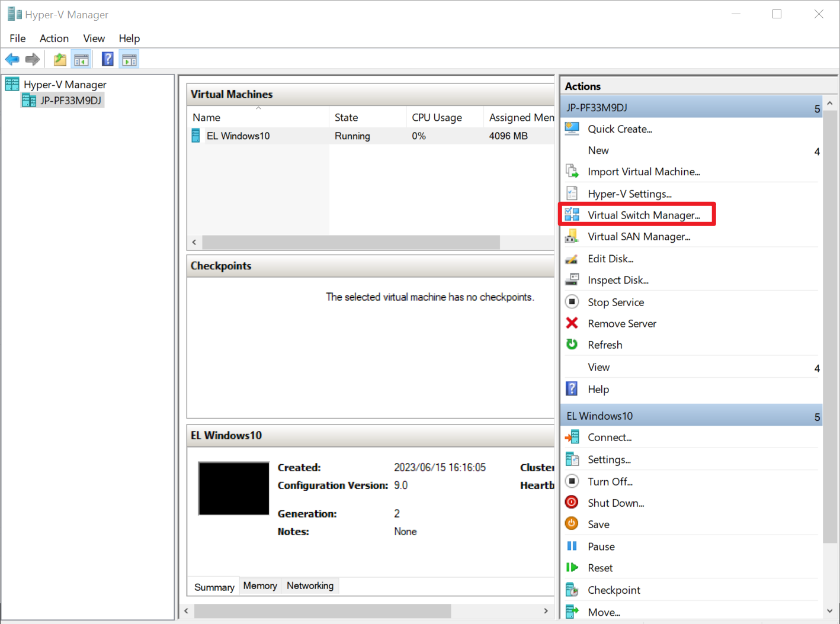
Task: Click the red X Remove Server icon
Action: (572, 323)
